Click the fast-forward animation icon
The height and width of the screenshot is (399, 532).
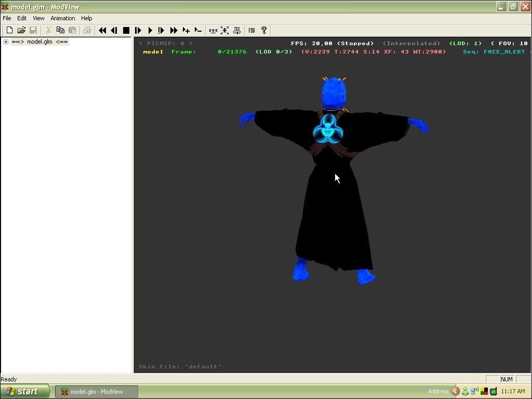[x=174, y=31]
